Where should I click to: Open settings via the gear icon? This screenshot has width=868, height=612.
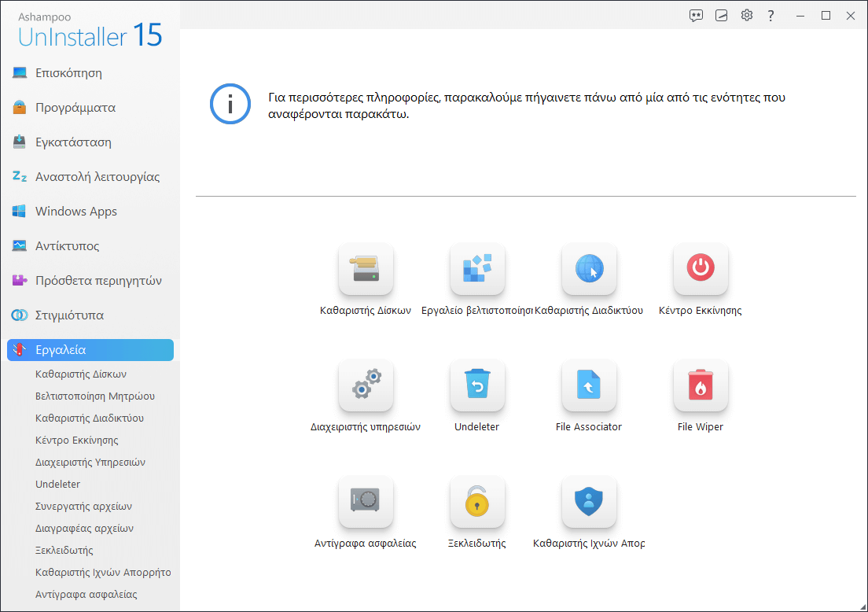pos(747,15)
